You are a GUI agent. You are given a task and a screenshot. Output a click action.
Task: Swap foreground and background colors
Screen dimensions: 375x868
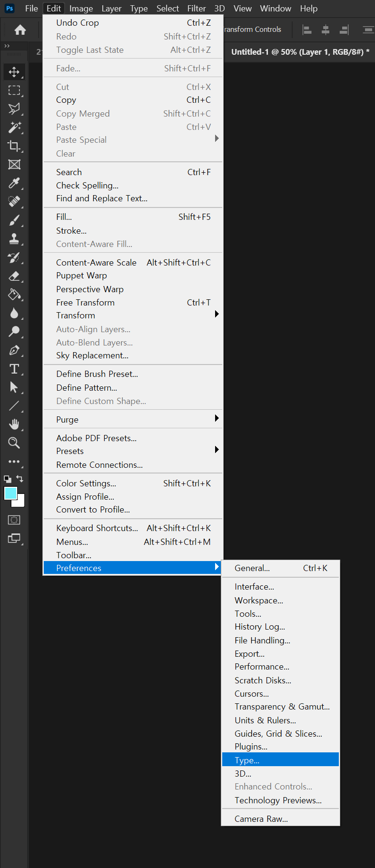click(20, 479)
